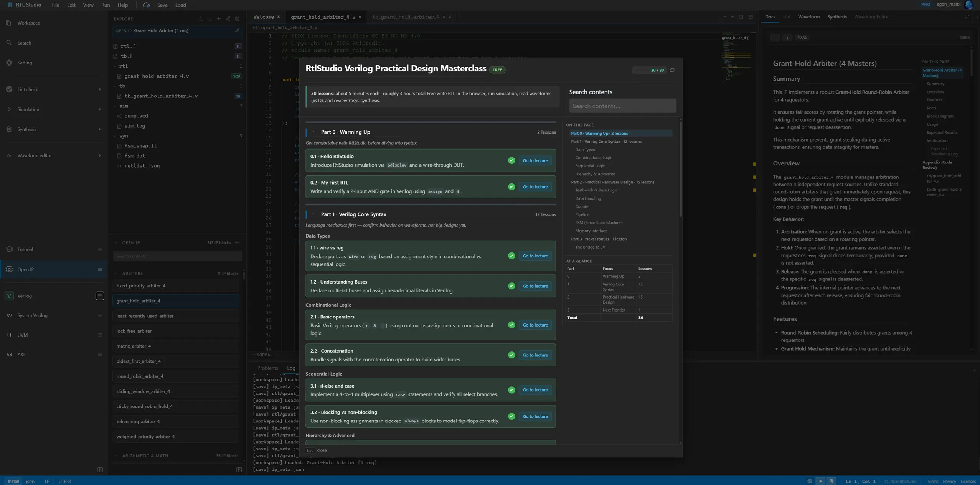Screen dimensions: 980x485
Task: Toggle completion check for lesson 3.1 if-else and case
Action: tap(511, 390)
